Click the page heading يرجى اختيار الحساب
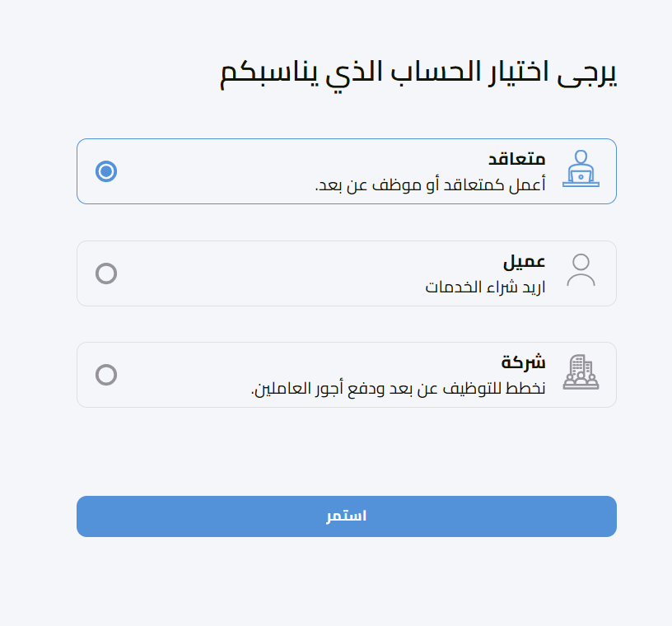This screenshot has height=626, width=672. [419, 72]
